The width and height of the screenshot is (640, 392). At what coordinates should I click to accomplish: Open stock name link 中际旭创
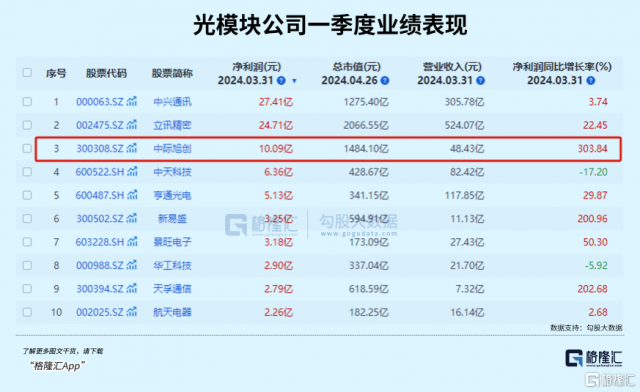(x=172, y=148)
